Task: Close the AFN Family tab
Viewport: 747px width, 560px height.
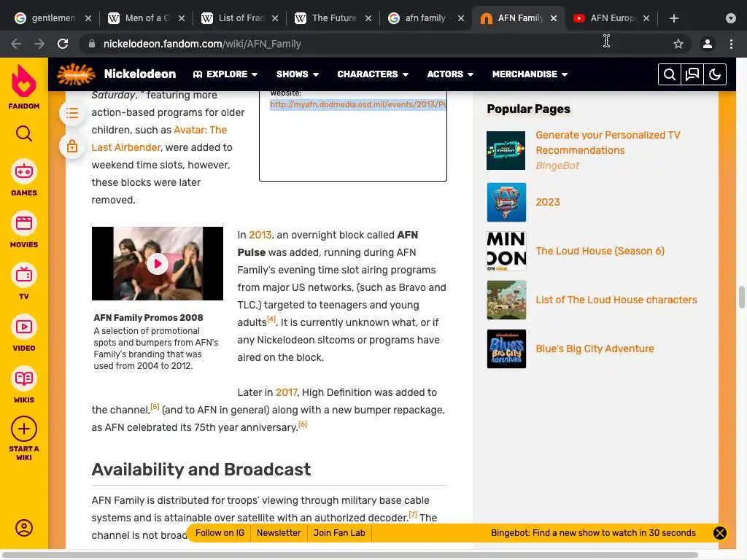Action: pyautogui.click(x=554, y=18)
